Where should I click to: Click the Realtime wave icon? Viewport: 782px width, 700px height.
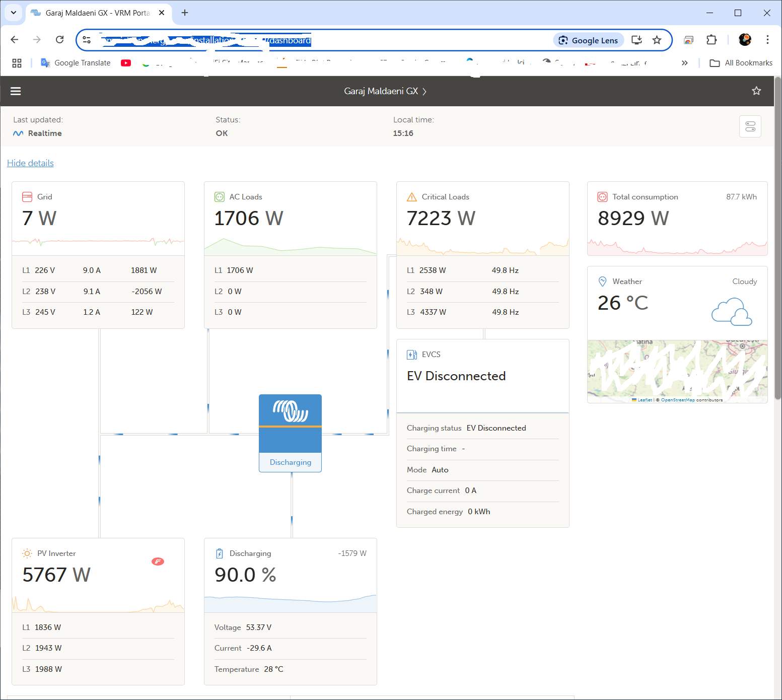pos(18,133)
